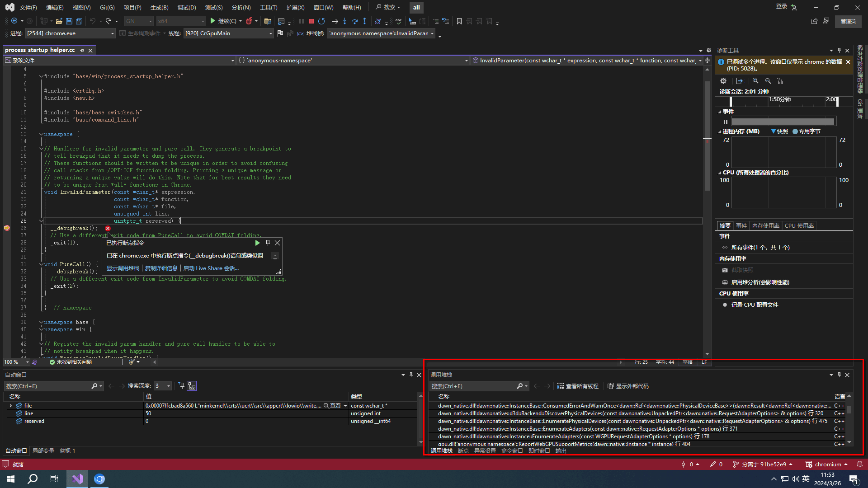This screenshot has width=868, height=488.
Task: Click zoom in on diagnostics timeline
Action: point(755,81)
